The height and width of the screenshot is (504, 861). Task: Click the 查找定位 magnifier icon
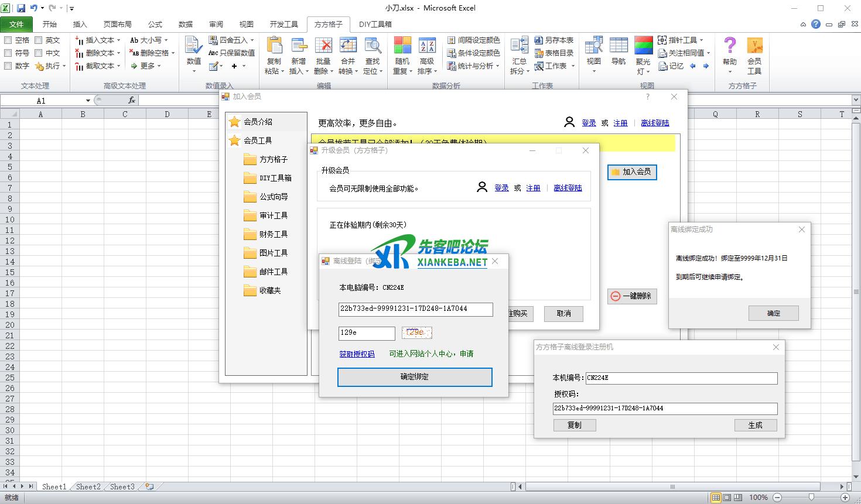(x=373, y=46)
